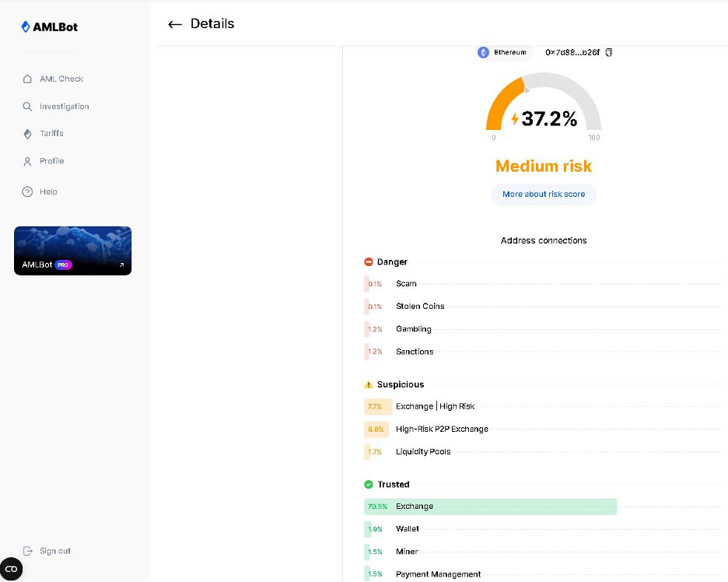Click the risk score gauge
The width and height of the screenshot is (728, 582).
click(x=544, y=101)
